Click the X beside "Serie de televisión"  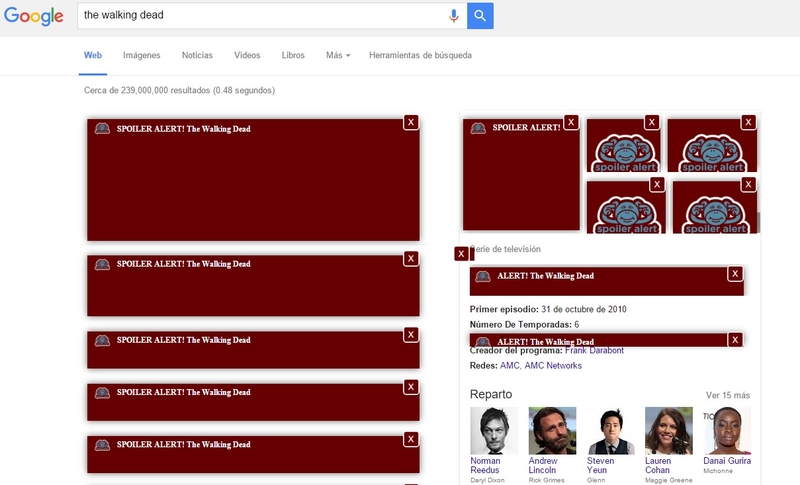(x=461, y=253)
